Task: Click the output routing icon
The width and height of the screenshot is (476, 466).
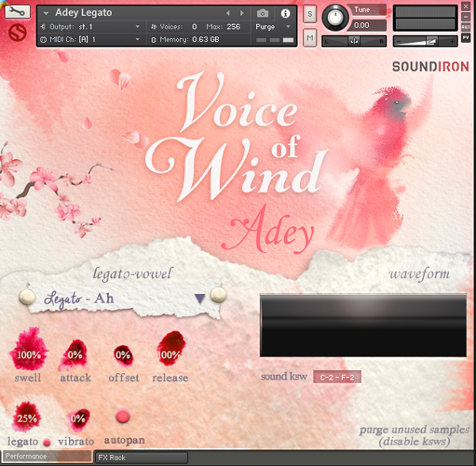Action: [43, 27]
